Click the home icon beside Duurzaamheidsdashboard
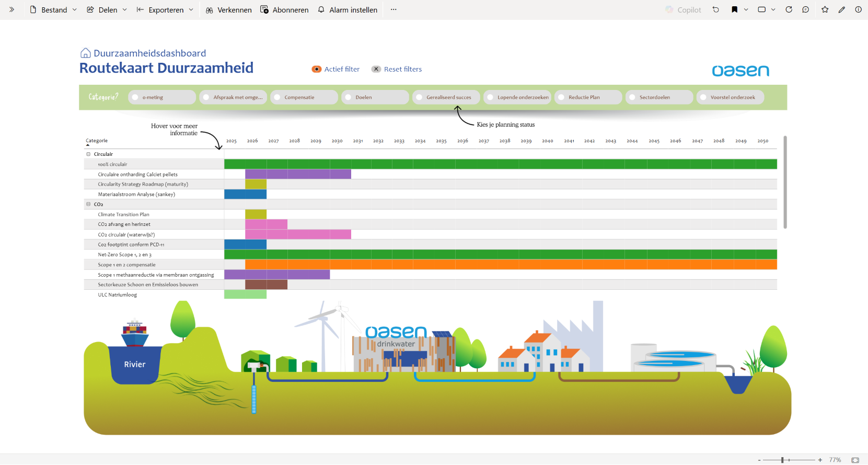This screenshot has height=465, width=868. pyautogui.click(x=85, y=53)
